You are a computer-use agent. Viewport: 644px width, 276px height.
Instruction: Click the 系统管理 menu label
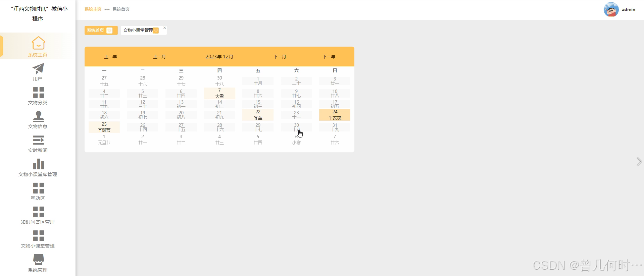[38, 270]
